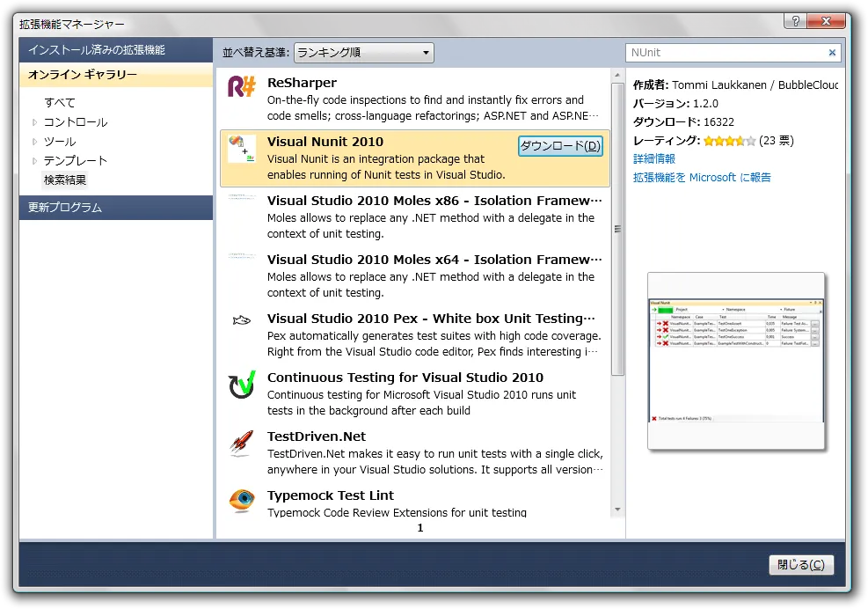868x609 pixels.
Task: Expand the コントロール tree node
Action: click(35, 122)
